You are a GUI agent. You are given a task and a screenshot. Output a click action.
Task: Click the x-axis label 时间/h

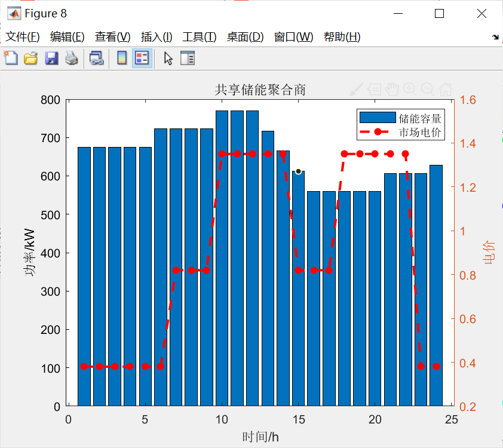(260, 437)
